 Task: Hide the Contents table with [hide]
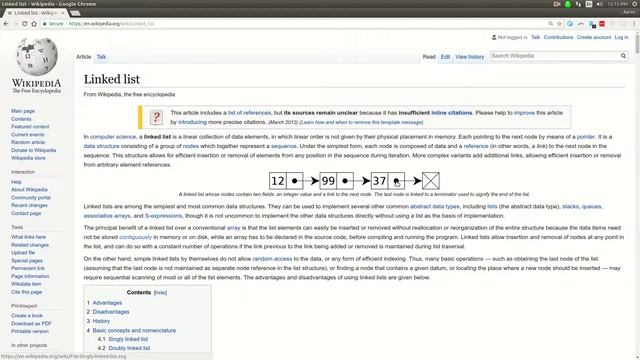[x=160, y=293]
